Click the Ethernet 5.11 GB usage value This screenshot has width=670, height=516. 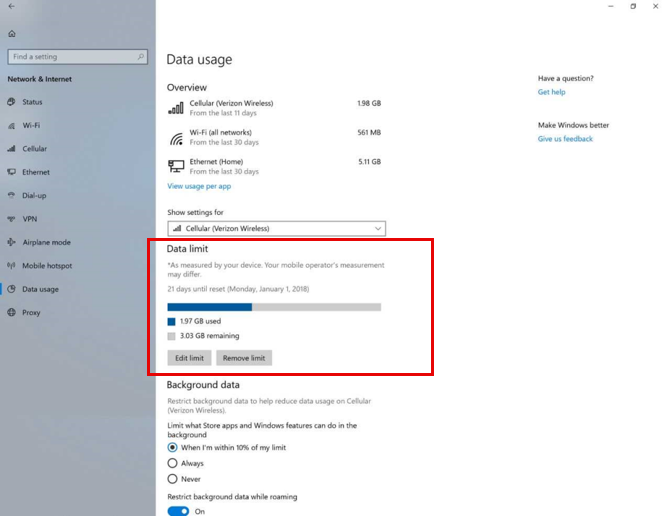pos(370,161)
